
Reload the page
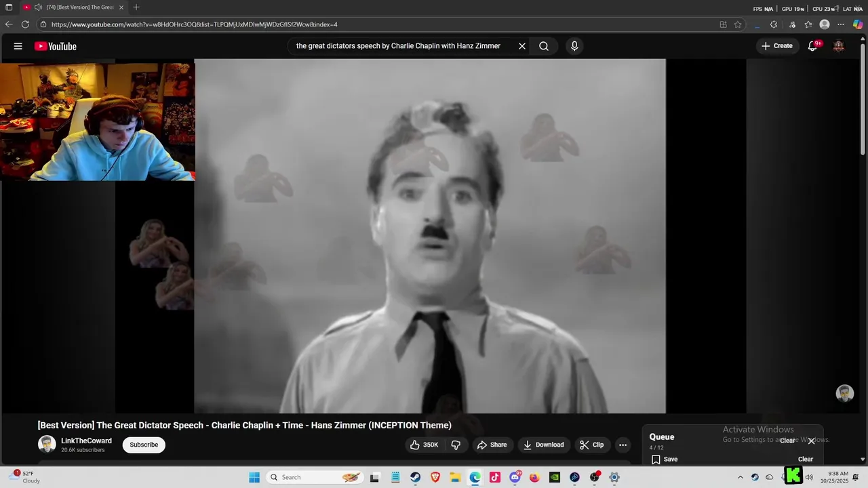tap(25, 24)
